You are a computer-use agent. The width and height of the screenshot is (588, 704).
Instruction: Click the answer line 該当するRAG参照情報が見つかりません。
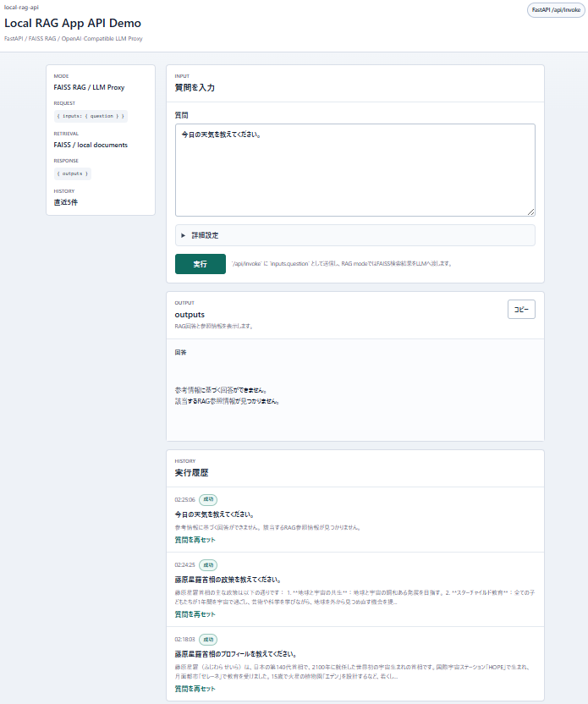[x=227, y=401]
